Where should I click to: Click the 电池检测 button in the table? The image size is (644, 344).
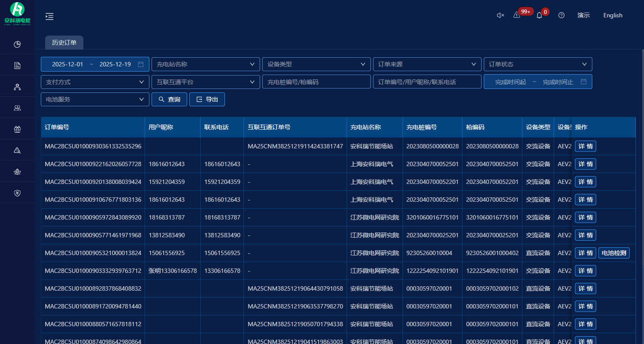(x=614, y=253)
